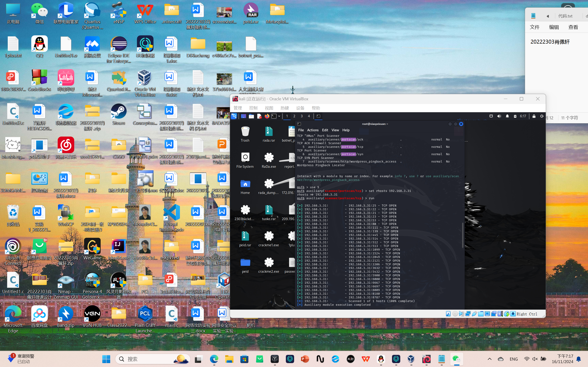
Task: Select the terminal window button in Kali panel
Action: 318,116
